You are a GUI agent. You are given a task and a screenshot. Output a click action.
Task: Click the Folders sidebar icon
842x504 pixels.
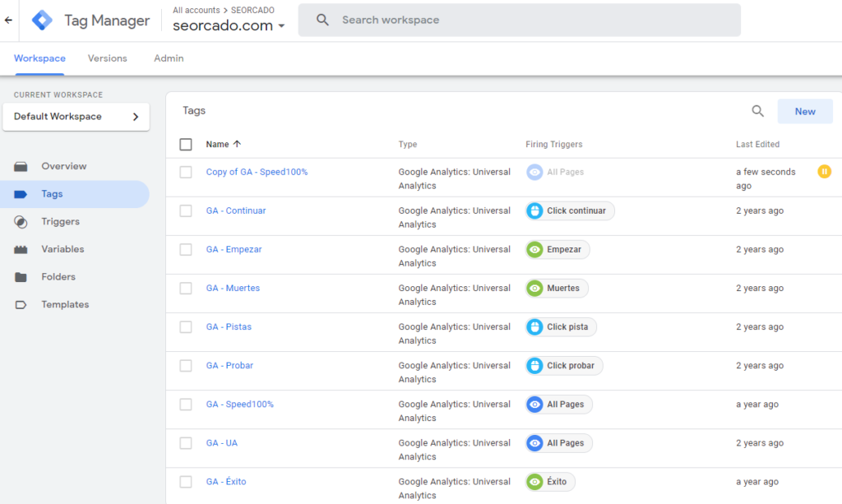[21, 277]
